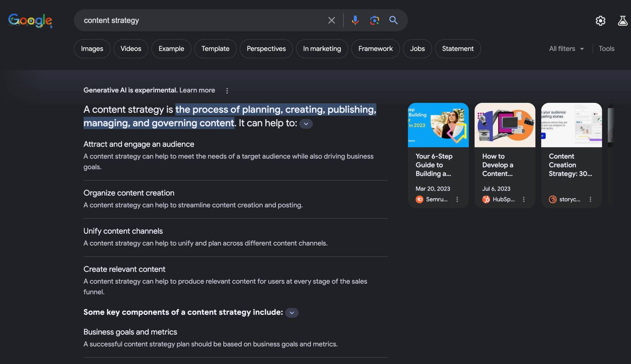Open 'How to Develop a Content...' title
This screenshot has width=631, height=364.
(x=498, y=165)
